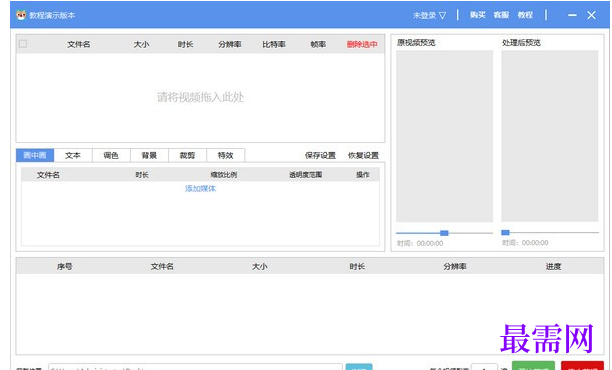612x370 pixels.
Task: Switch to the 文本 tab
Action: [73, 155]
